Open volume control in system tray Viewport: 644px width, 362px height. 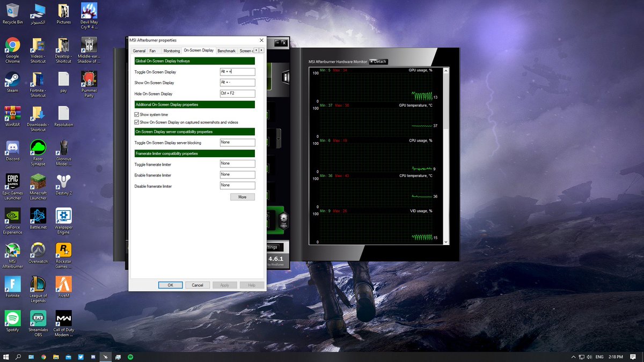(x=590, y=357)
